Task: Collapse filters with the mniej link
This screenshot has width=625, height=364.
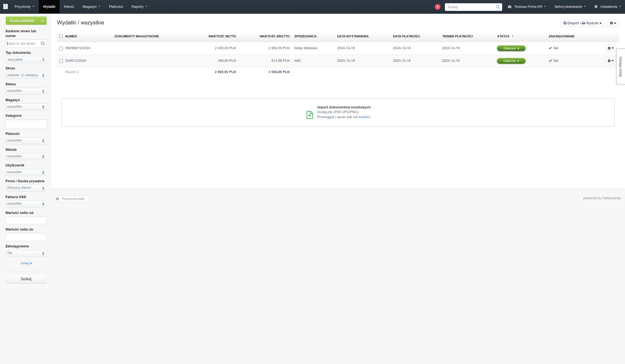Action: [26, 263]
